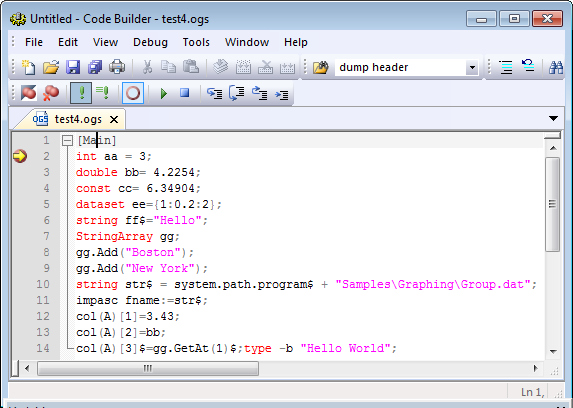Click the Compile icon with stacked sheets
This screenshot has height=408, width=573.
(x=221, y=67)
